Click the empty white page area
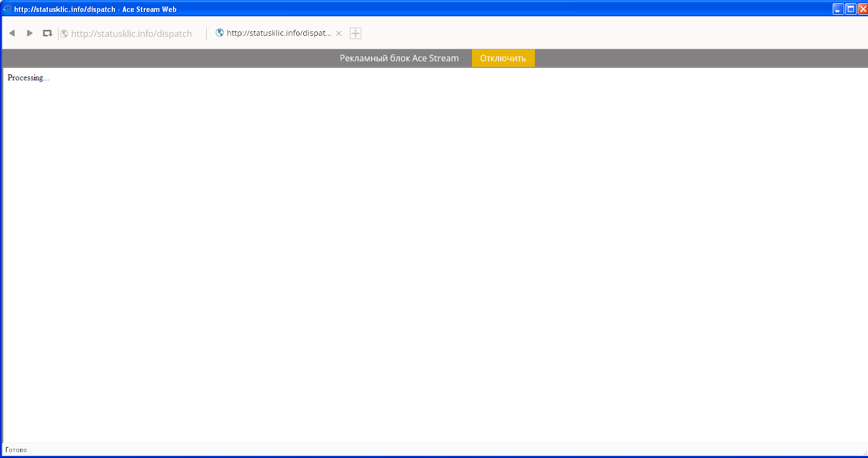 click(434, 255)
